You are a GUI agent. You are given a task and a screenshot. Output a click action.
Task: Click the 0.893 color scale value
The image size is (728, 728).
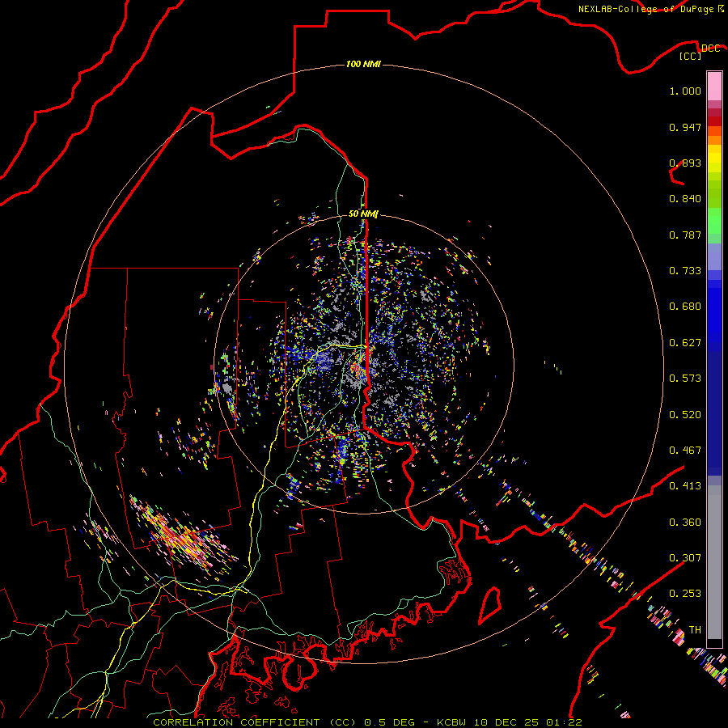click(685, 163)
